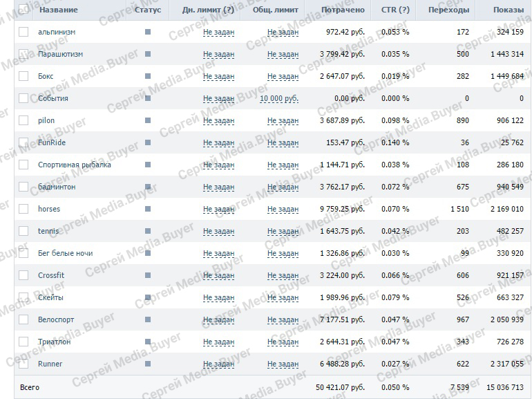
Task: Click the status square icon for События
Action: [x=148, y=98]
